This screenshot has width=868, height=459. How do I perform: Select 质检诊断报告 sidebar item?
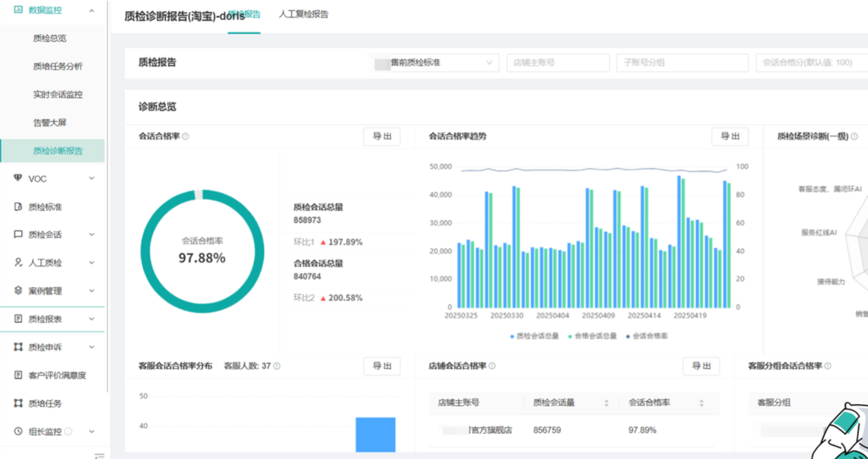tap(53, 151)
